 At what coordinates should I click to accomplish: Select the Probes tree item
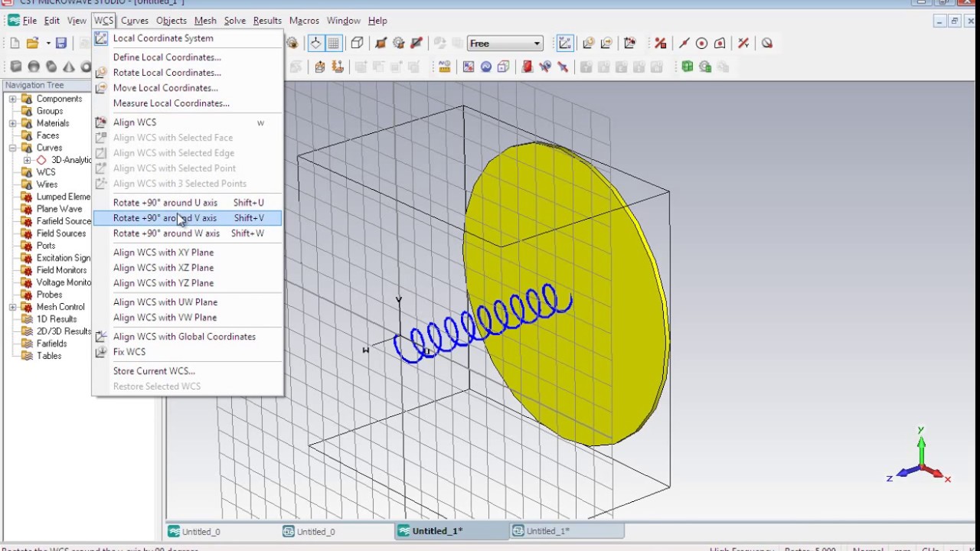49,295
